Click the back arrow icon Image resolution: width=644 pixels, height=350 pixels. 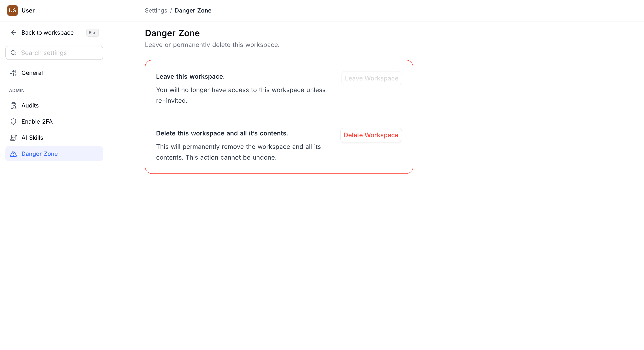point(13,33)
